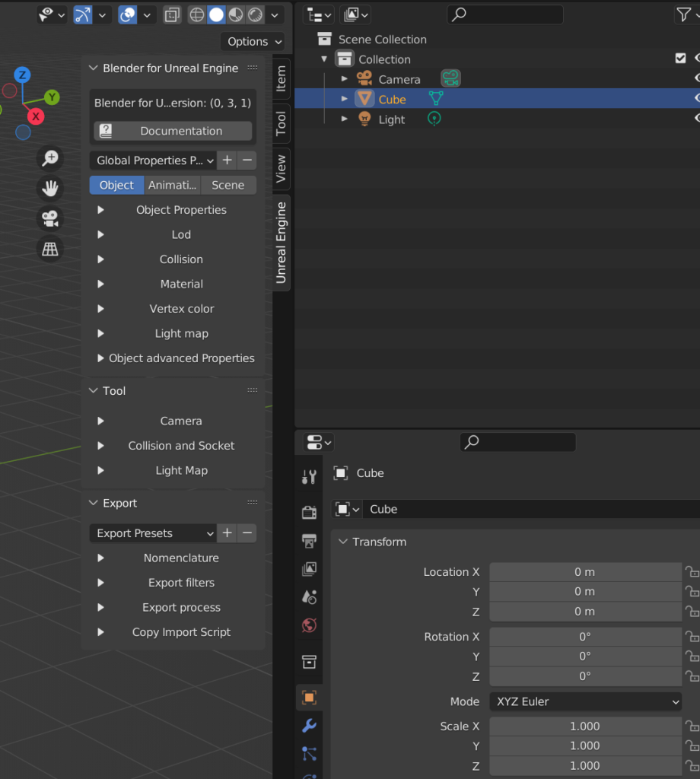Click the outliner search field

[x=505, y=15]
